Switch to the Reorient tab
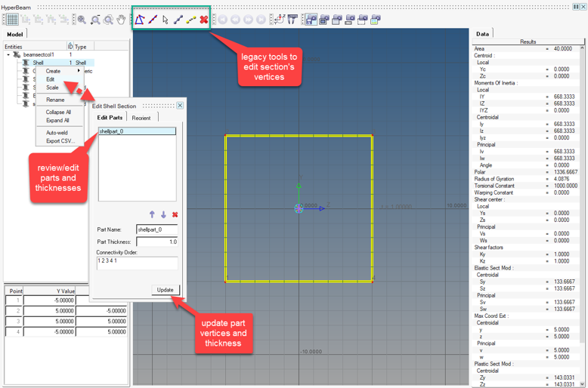This screenshot has width=588, height=388. (x=141, y=118)
